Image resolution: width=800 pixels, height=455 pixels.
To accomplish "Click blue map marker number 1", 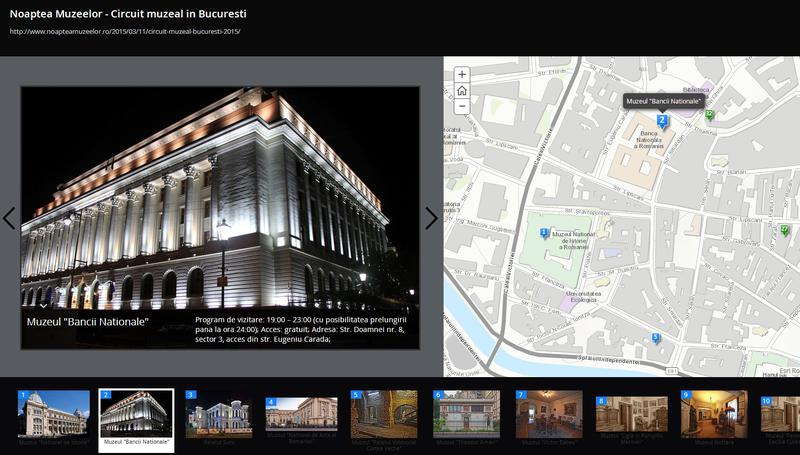I will pos(544,233).
